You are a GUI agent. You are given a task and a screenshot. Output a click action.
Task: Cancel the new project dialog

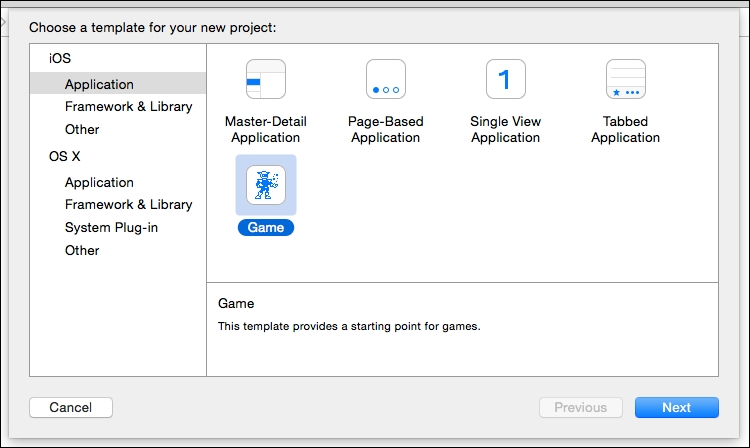(x=71, y=407)
